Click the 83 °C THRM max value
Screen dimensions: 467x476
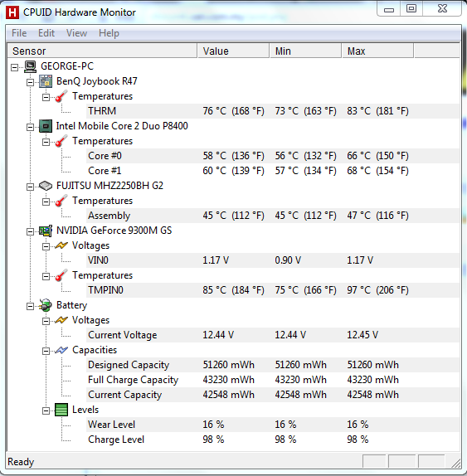tap(377, 111)
